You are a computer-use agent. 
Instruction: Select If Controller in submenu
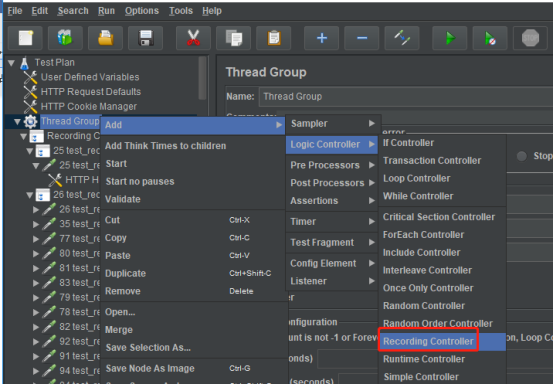tap(442, 143)
